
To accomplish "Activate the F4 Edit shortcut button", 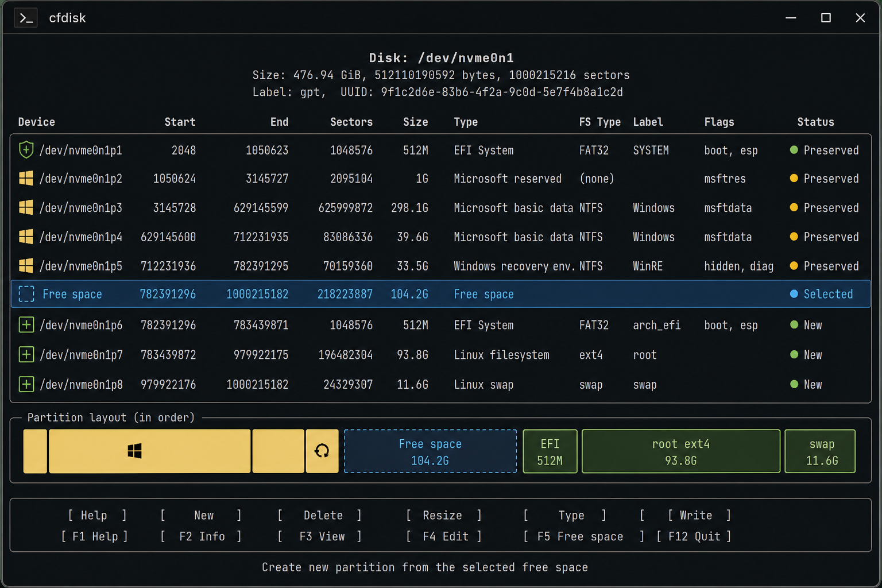I will [443, 536].
